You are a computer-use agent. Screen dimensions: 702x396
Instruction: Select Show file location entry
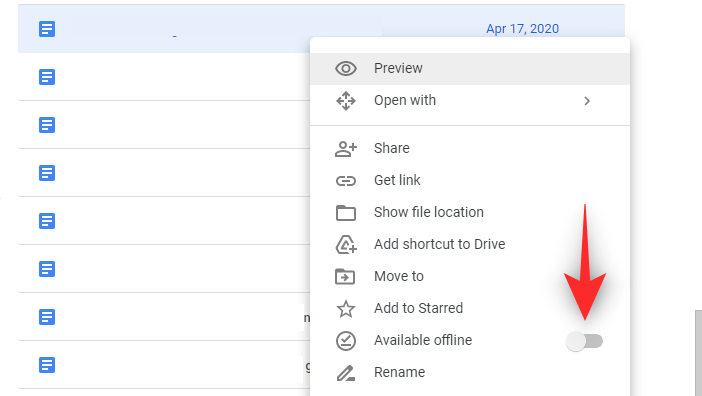[x=470, y=213]
